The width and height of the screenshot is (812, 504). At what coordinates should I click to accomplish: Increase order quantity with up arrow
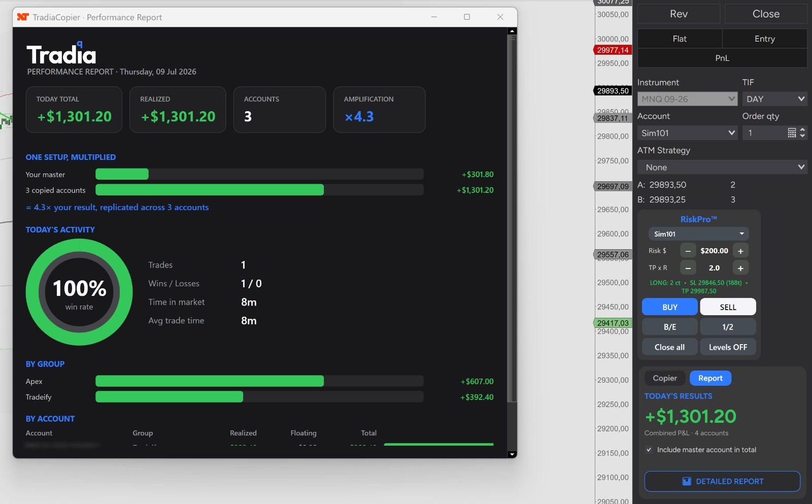[x=802, y=130]
